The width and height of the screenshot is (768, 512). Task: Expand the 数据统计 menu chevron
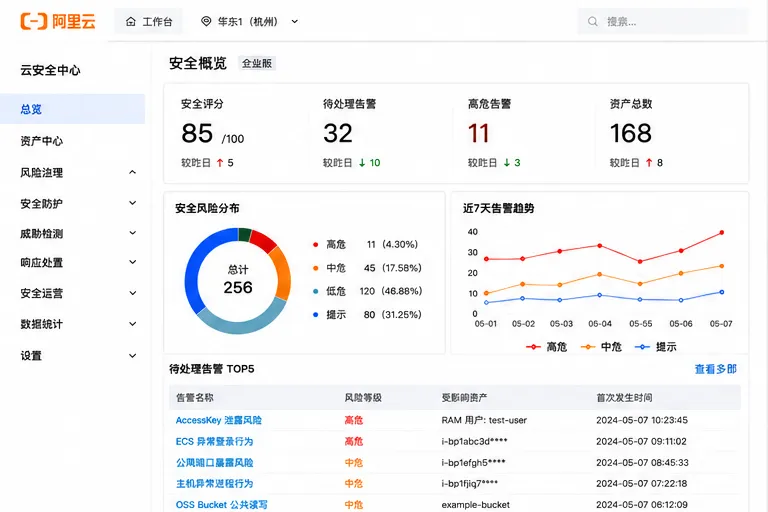click(132, 324)
